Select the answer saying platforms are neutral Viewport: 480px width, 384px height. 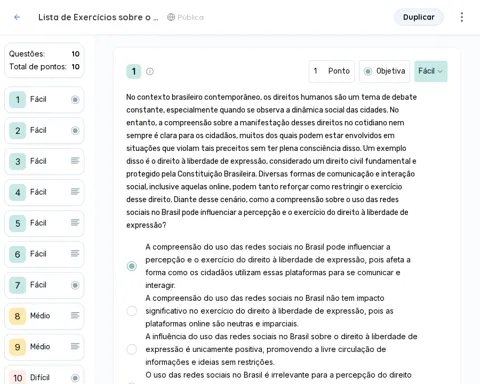tap(132, 311)
